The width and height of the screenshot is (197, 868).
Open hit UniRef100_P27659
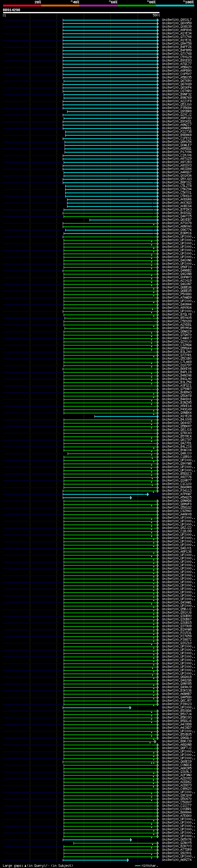(176, 636)
